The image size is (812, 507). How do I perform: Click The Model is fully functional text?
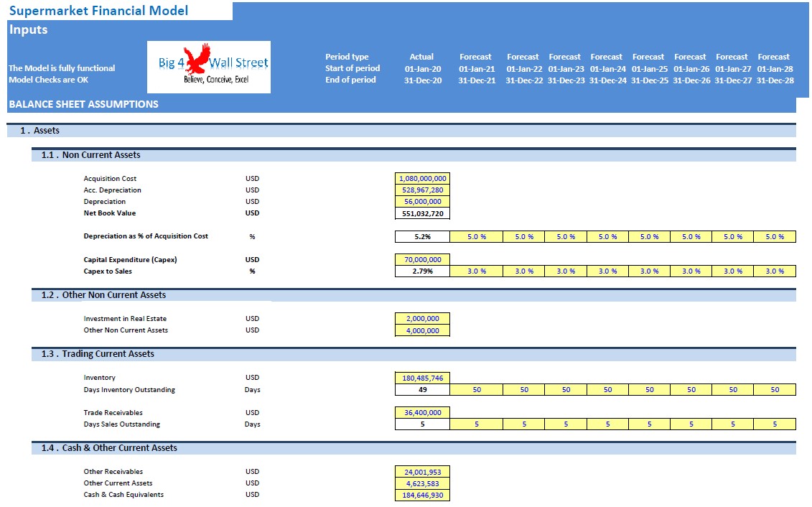62,68
